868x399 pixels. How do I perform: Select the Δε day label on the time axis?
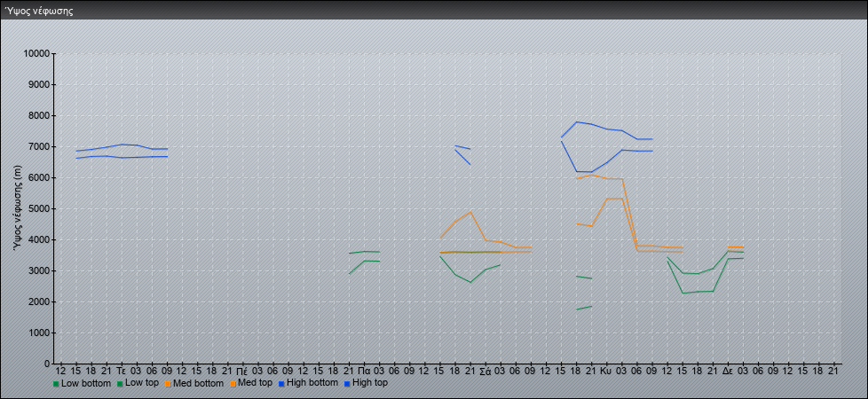click(728, 371)
